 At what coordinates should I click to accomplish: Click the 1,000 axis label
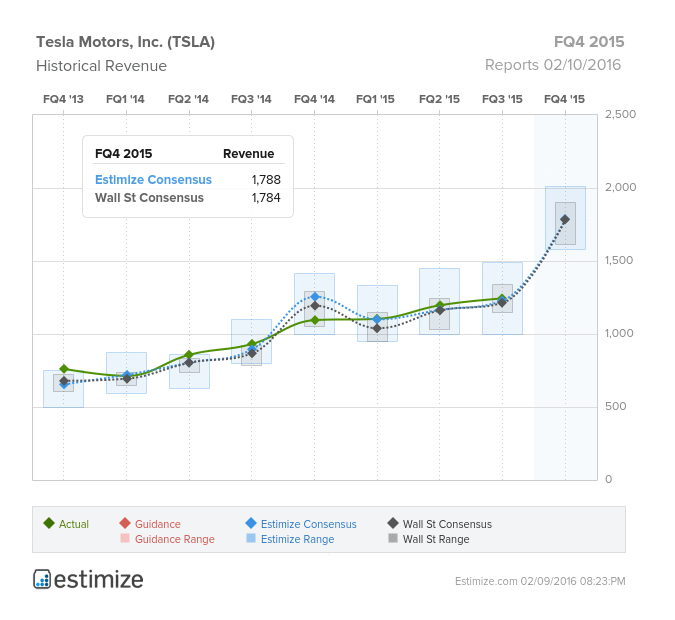[619, 333]
